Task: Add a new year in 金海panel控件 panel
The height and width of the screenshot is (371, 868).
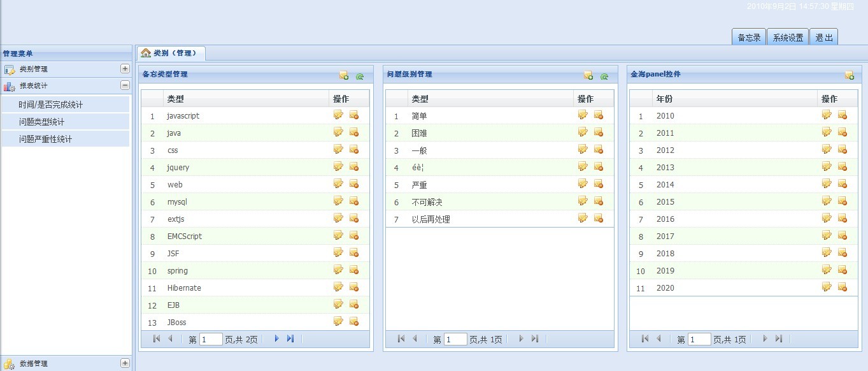Action: point(850,76)
